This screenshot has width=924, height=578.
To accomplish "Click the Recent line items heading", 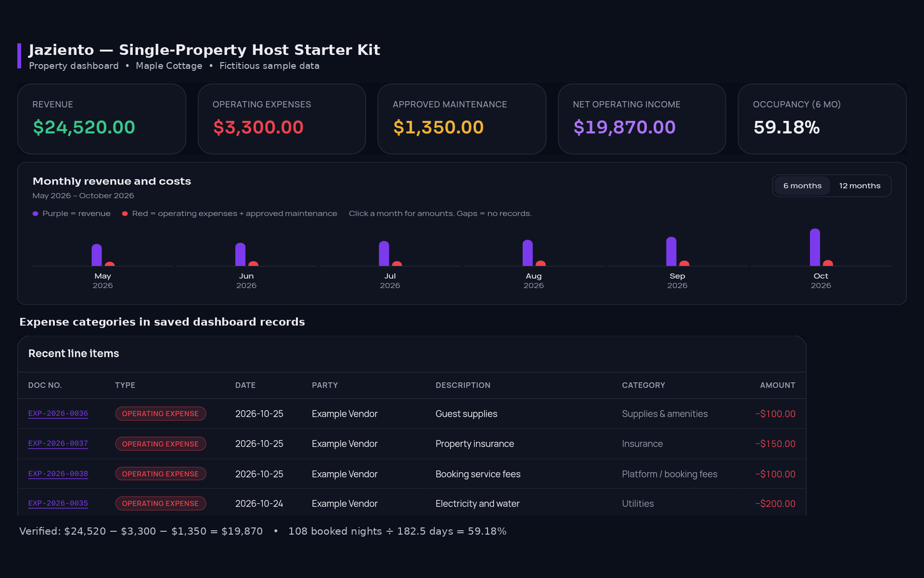I will [74, 353].
